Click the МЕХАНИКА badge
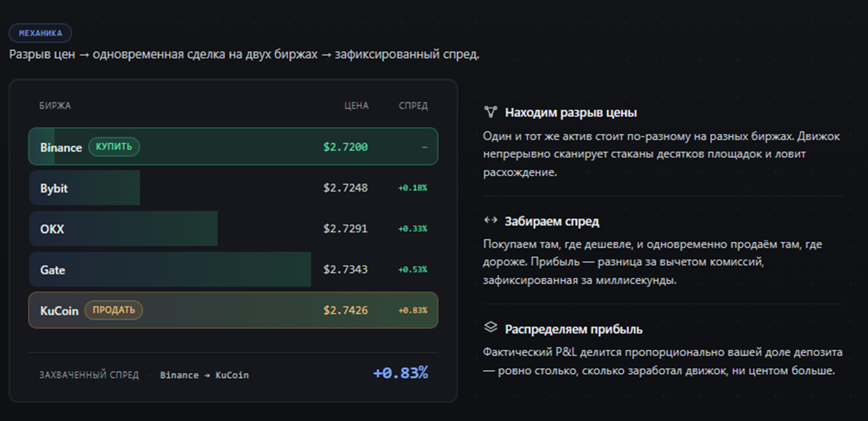The height and width of the screenshot is (421, 868). click(40, 33)
